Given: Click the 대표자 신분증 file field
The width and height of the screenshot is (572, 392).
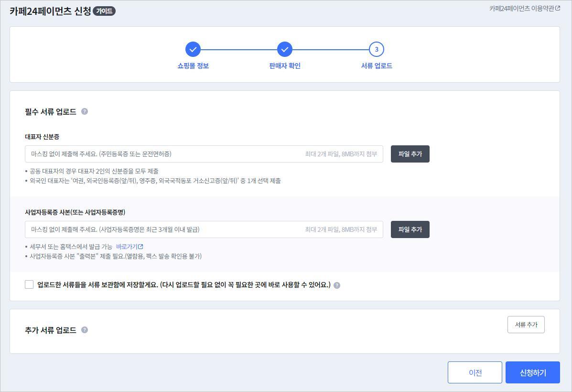Looking at the screenshot, I should (x=204, y=154).
